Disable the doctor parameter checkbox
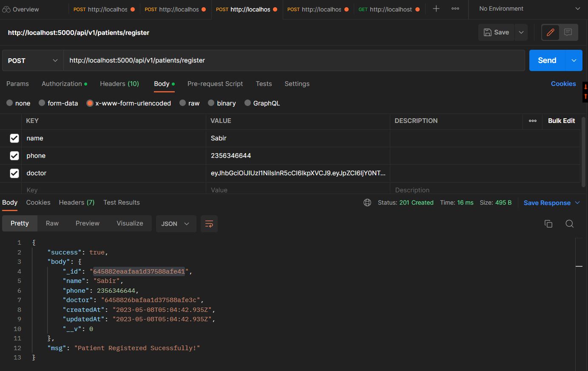The height and width of the screenshot is (371, 588). coord(14,173)
